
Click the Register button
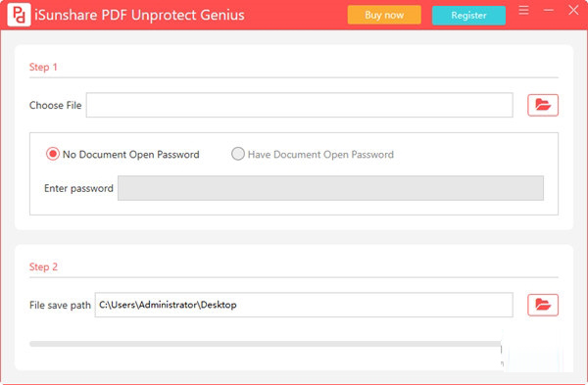pyautogui.click(x=468, y=16)
